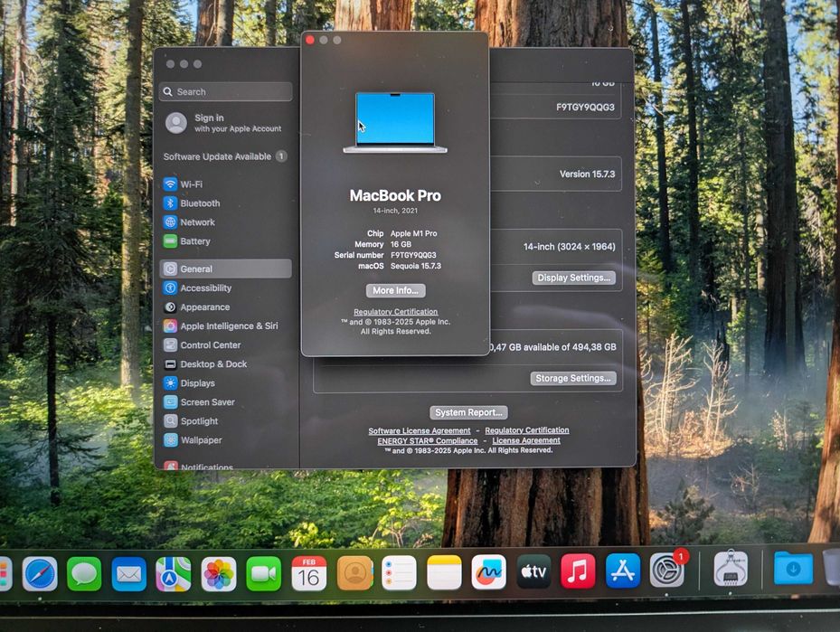This screenshot has width=840, height=632.
Task: Open the Downloads folder in Dock
Action: pyautogui.click(x=793, y=569)
